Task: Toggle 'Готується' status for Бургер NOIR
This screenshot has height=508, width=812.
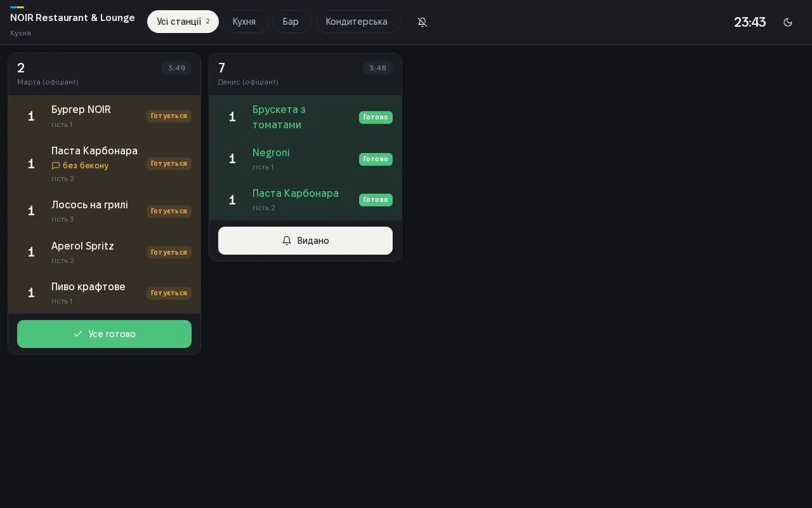Action: click(x=169, y=116)
